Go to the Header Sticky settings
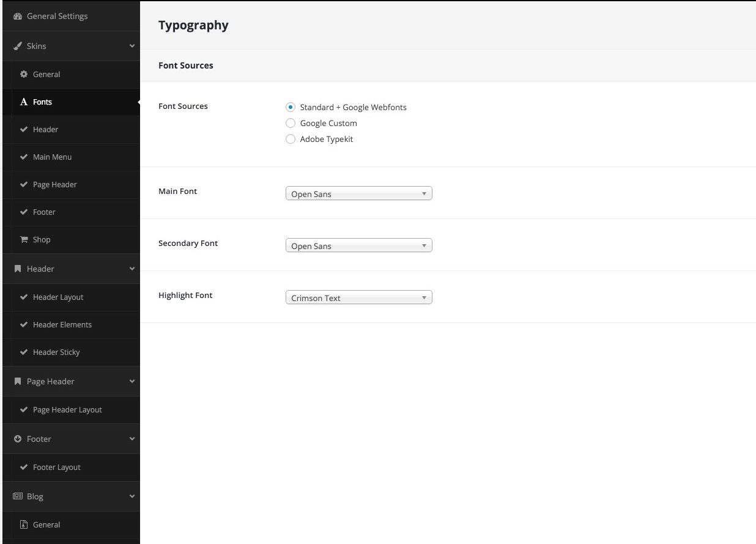 56,352
